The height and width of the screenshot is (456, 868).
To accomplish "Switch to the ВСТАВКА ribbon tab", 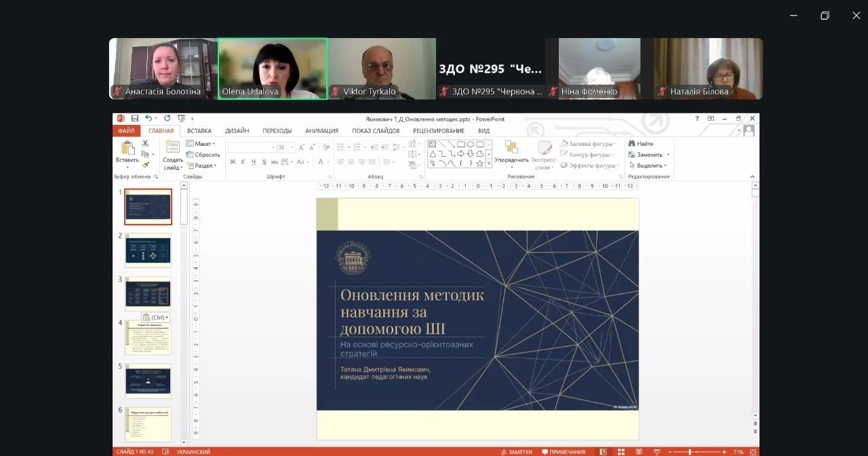I will [x=199, y=131].
